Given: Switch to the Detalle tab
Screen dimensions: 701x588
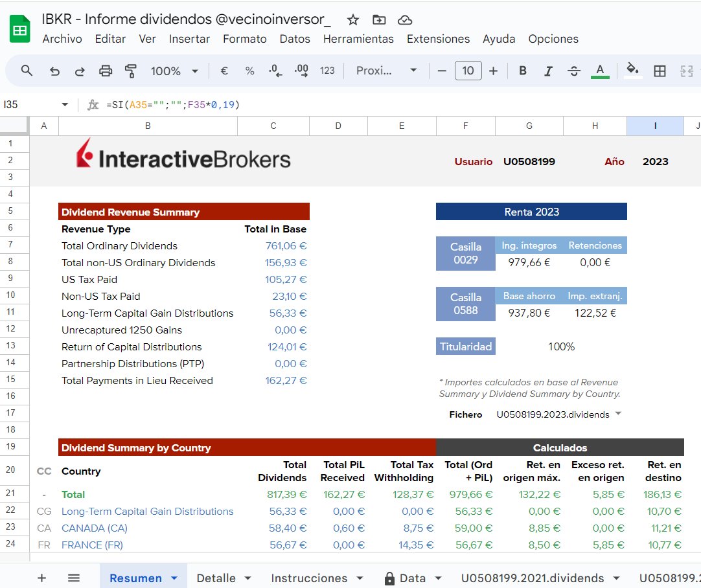Looking at the screenshot, I should [216, 578].
